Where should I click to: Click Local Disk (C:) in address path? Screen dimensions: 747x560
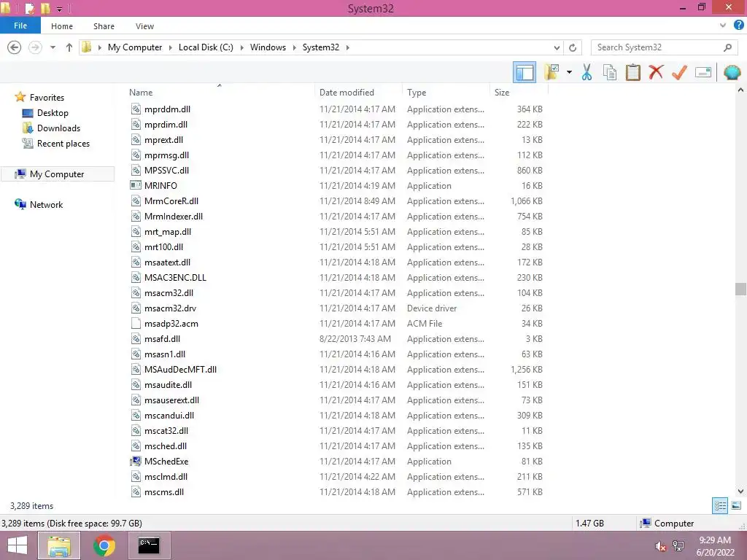(206, 47)
